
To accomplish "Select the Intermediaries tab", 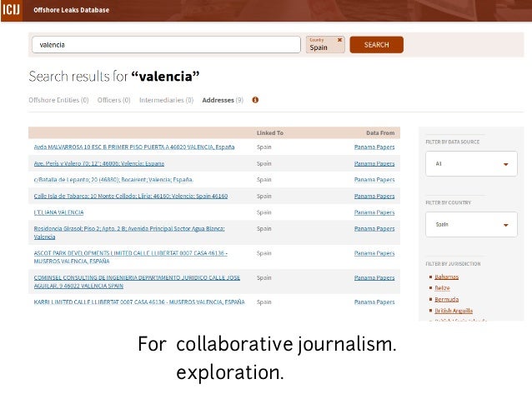I will click(x=166, y=100).
